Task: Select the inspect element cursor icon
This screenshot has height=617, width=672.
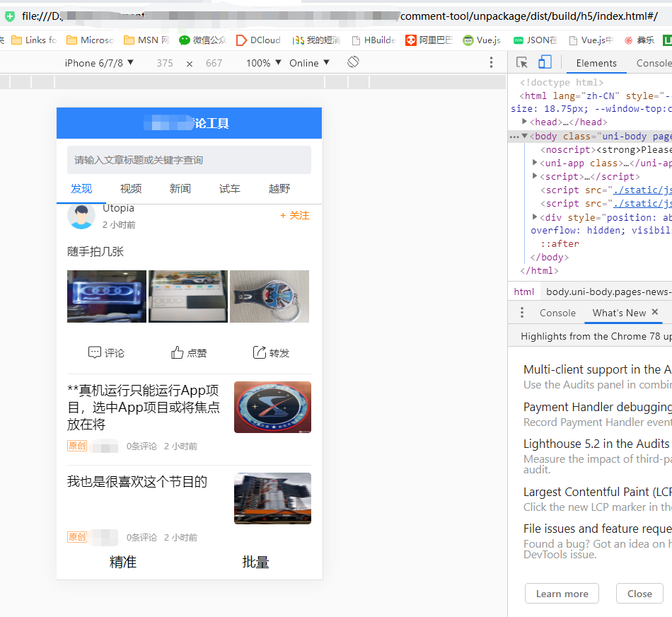Action: point(521,62)
